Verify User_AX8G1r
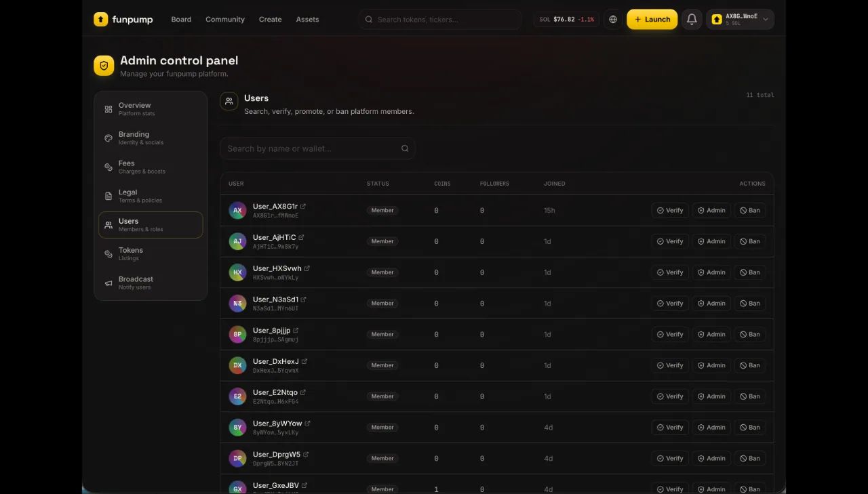 [670, 211]
